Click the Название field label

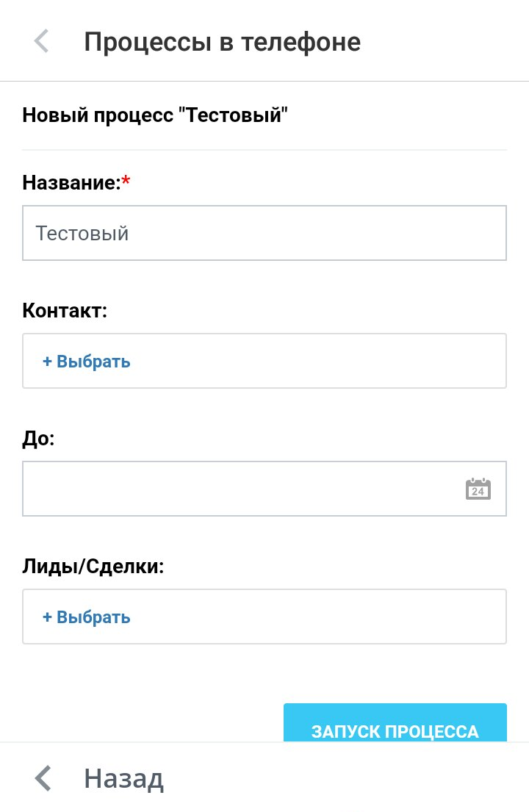[x=71, y=182]
